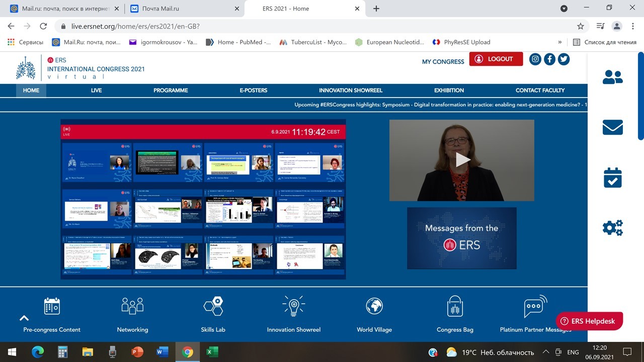Open the ERS Instagram page icon
The image size is (644, 362).
(x=535, y=59)
